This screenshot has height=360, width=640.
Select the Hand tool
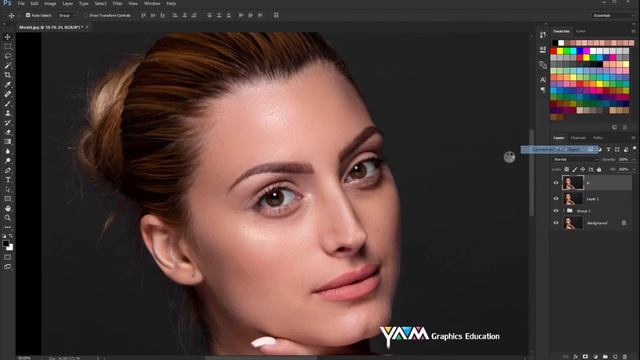tap(8, 208)
